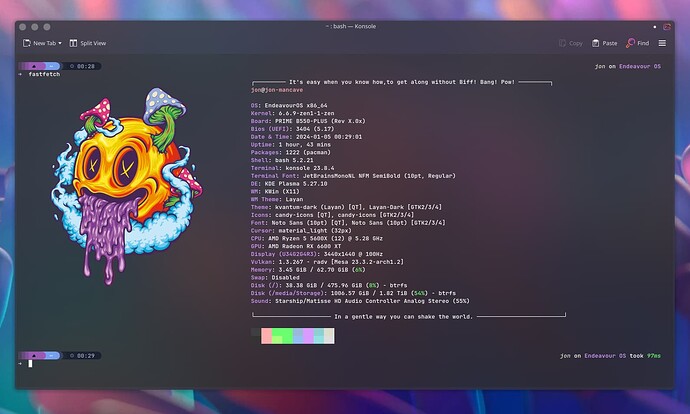Click the WM Theme line 'Layan'
The width and height of the screenshot is (690, 414).
(x=277, y=199)
